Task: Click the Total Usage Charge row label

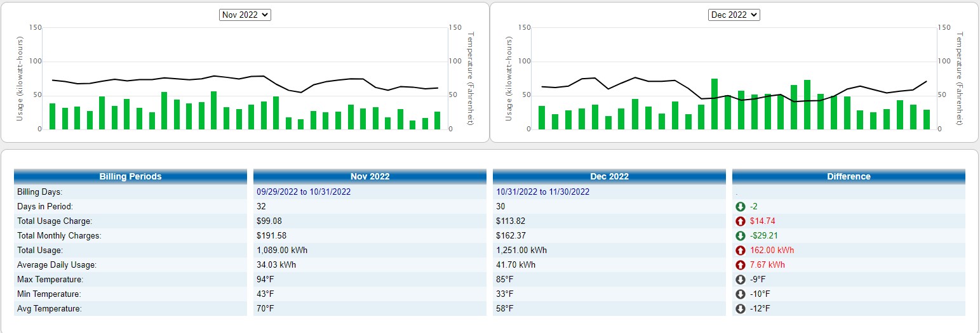Action: click(55, 221)
